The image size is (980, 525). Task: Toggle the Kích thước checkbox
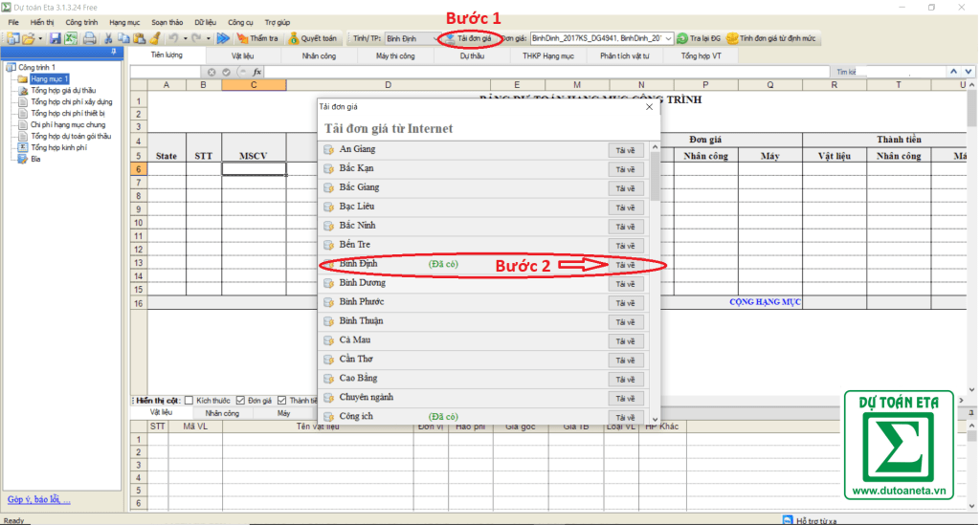click(x=189, y=401)
